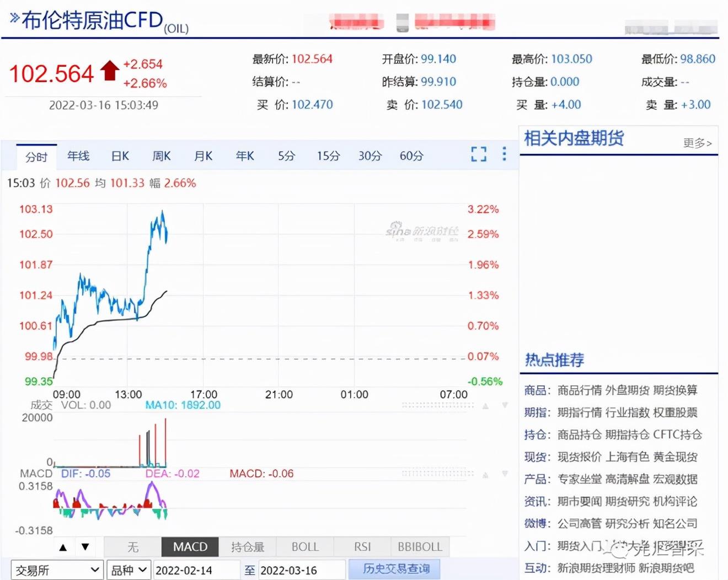The height and width of the screenshot is (580, 728).
Task: Open the 品种 product dropdown
Action: click(129, 570)
